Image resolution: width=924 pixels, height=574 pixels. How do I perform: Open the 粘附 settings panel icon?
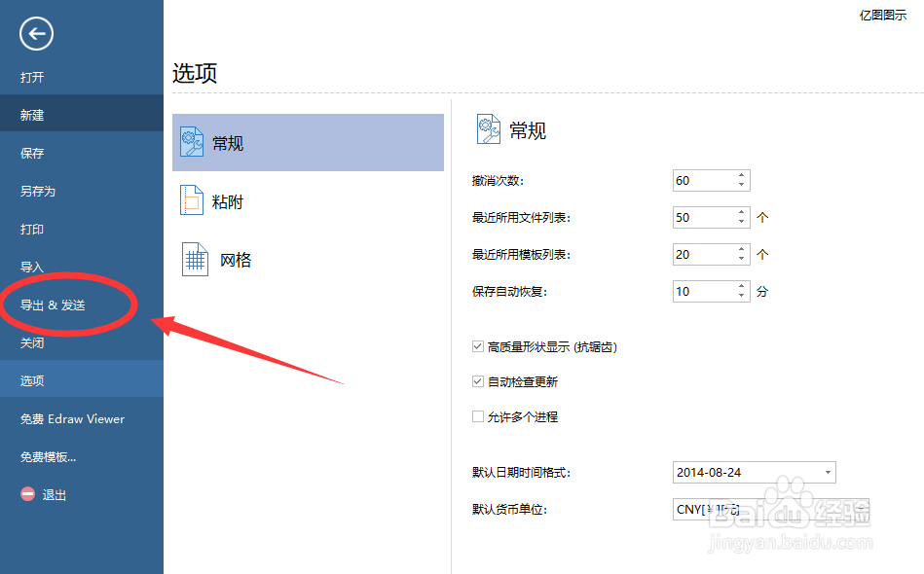(195, 200)
